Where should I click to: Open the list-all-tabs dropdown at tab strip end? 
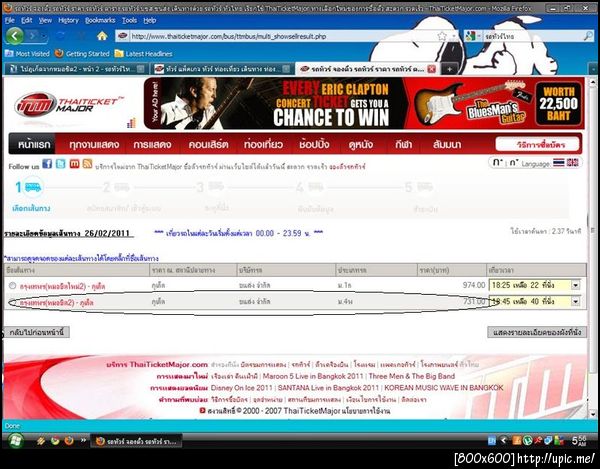click(593, 69)
